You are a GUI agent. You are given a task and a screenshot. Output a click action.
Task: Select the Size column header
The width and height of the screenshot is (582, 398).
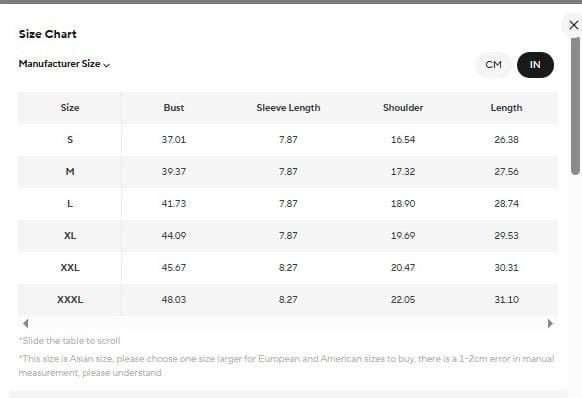click(70, 108)
